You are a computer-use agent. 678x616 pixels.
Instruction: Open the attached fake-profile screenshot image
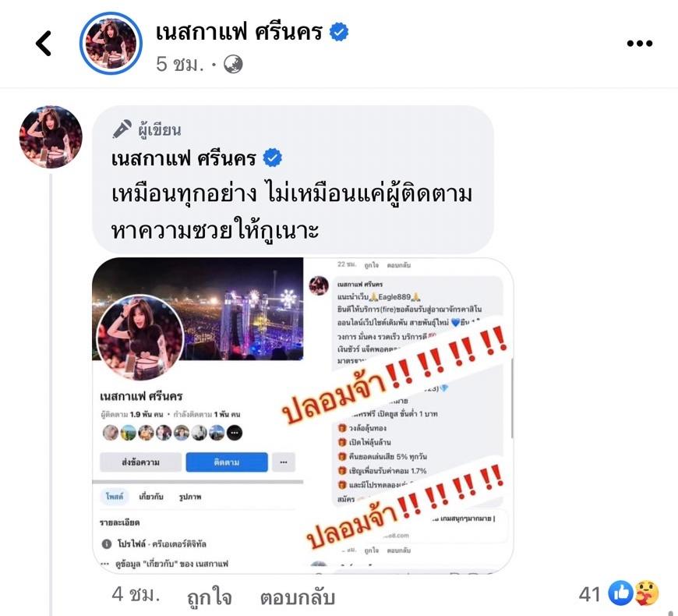click(x=302, y=416)
